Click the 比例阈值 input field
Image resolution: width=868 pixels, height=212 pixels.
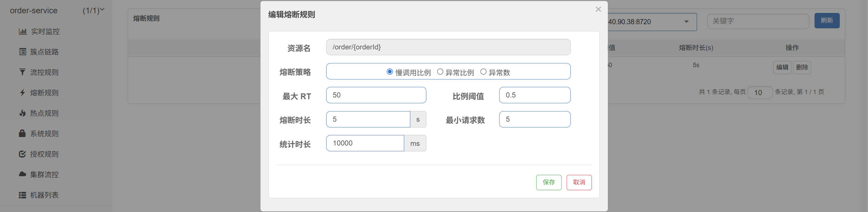pyautogui.click(x=535, y=95)
